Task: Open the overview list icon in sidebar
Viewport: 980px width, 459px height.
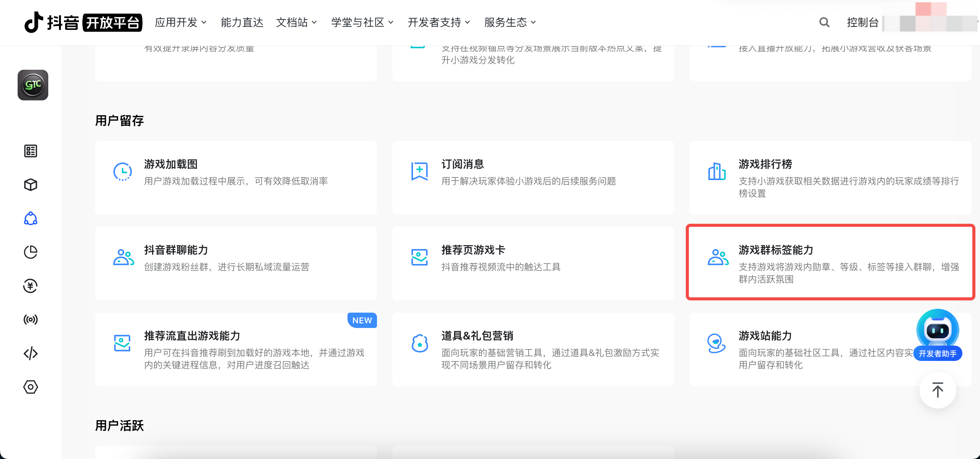Action: (31, 151)
